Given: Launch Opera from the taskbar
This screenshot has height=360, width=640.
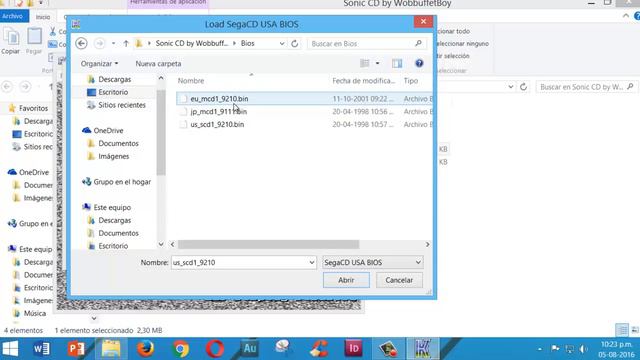Looking at the screenshot, I should tap(215, 349).
